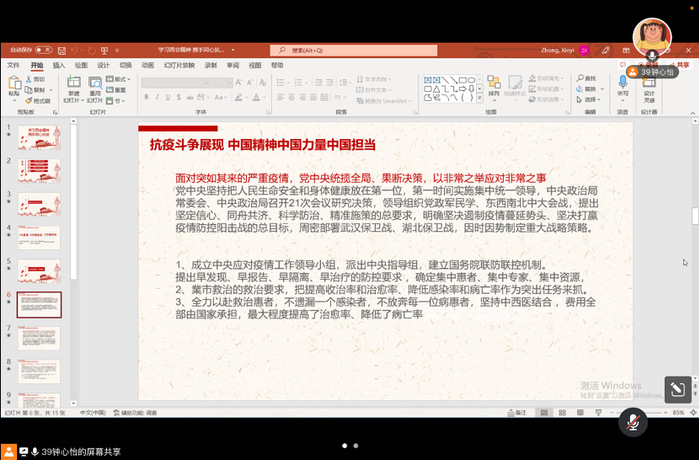The height and width of the screenshot is (460, 699).
Task: Select the first slide thumbnail in the panel
Action: [39, 137]
